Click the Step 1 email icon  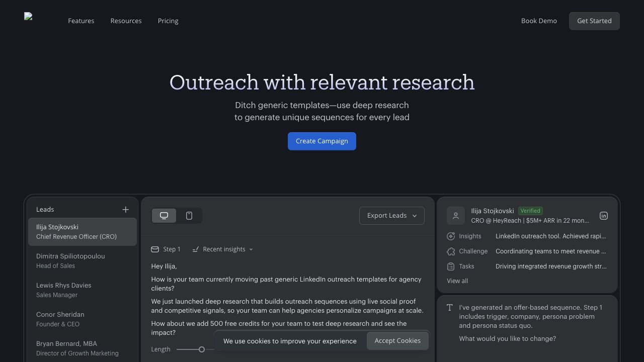tap(155, 249)
